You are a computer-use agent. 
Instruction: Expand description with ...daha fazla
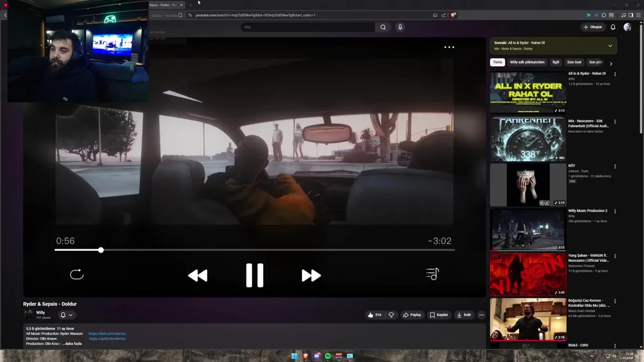[72, 344]
